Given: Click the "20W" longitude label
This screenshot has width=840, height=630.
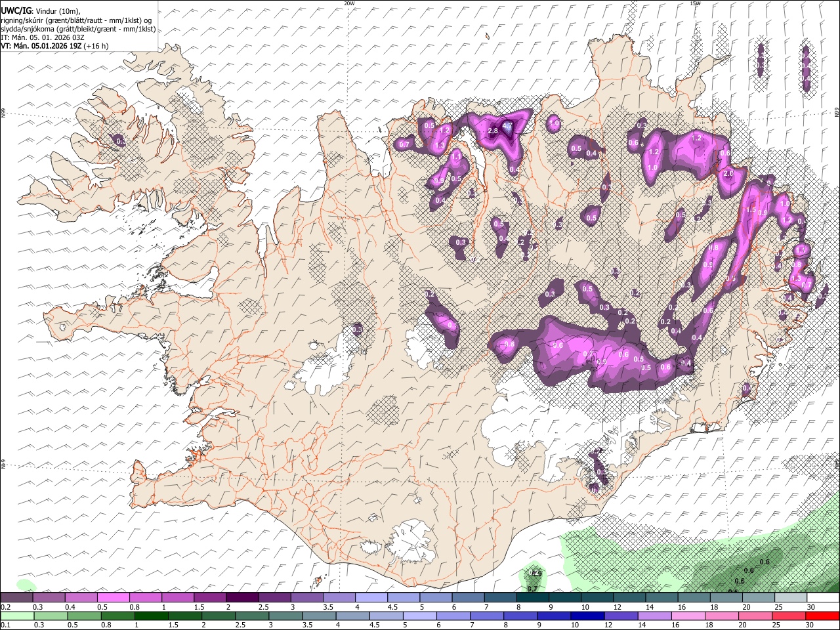Looking at the screenshot, I should (x=349, y=3).
